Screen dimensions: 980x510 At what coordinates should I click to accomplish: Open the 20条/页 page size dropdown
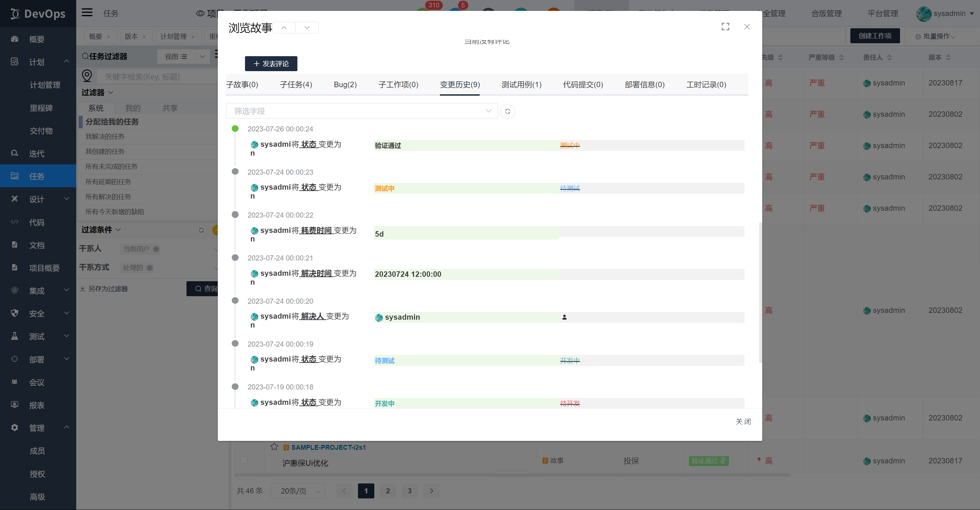point(298,491)
